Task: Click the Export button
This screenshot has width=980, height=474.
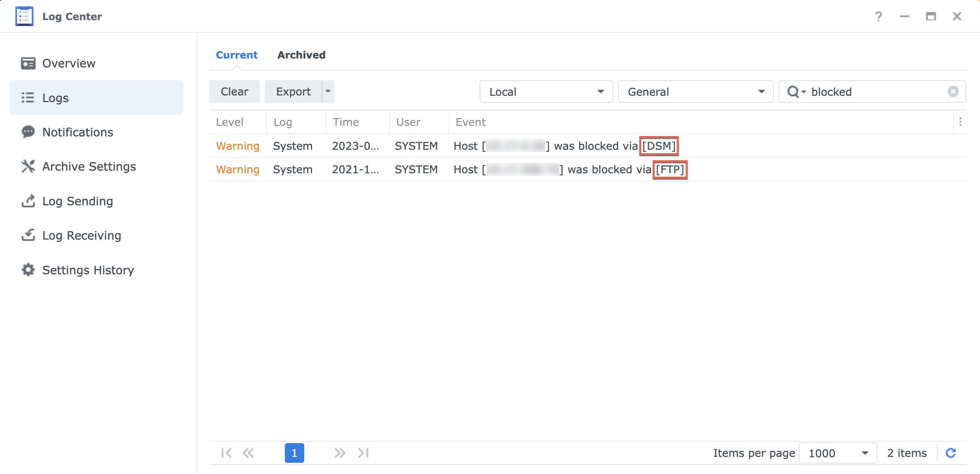Action: point(293,91)
